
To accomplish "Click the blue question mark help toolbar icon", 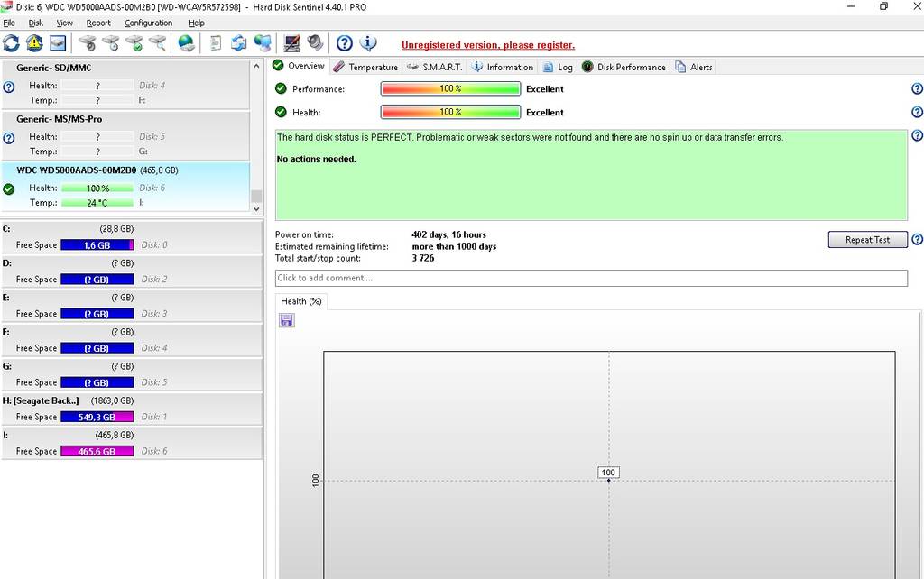I will (344, 42).
